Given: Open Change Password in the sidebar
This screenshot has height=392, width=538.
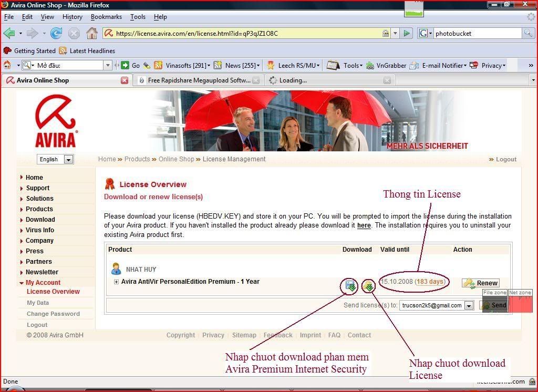Looking at the screenshot, I should pyautogui.click(x=53, y=314).
